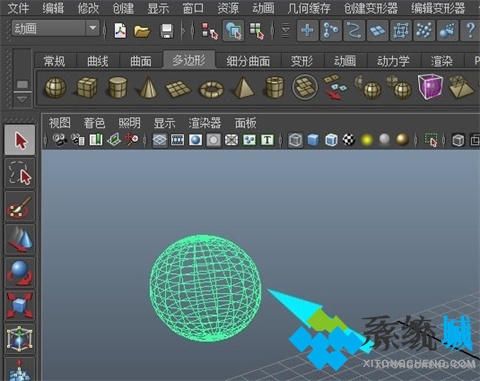Open the 文件 menu
The width and height of the screenshot is (480, 381).
18,8
